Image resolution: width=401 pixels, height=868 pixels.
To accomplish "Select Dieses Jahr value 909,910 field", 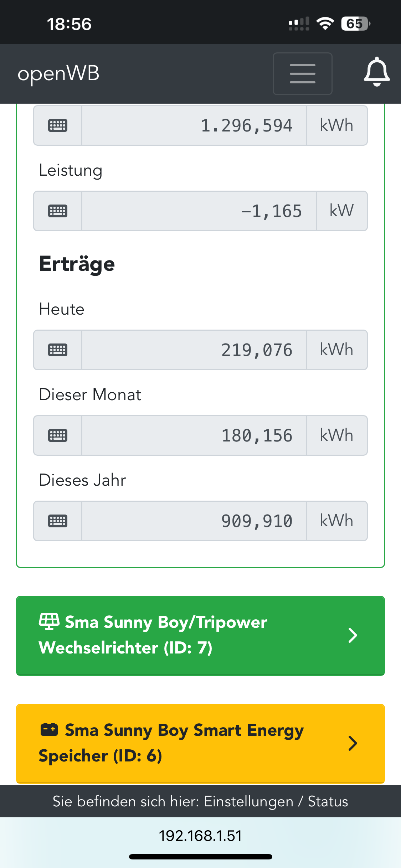I will 194,521.
